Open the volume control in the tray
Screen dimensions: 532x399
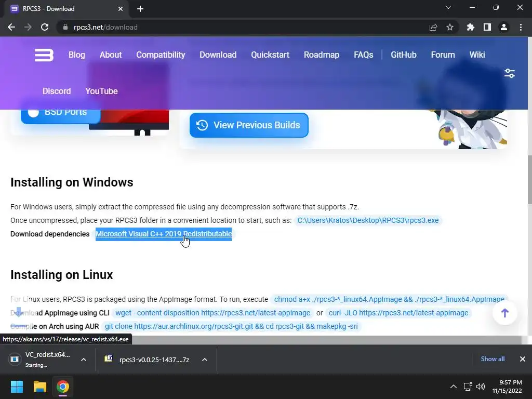(481, 387)
